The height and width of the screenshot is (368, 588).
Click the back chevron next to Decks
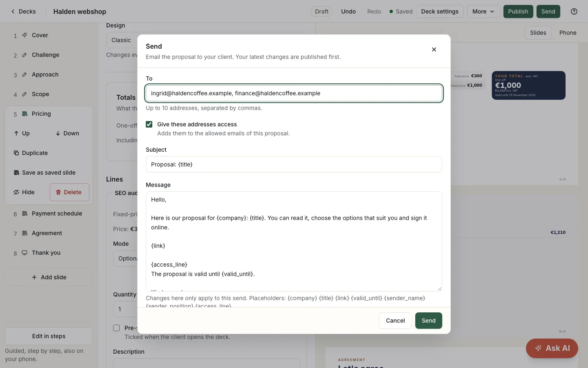(x=13, y=11)
